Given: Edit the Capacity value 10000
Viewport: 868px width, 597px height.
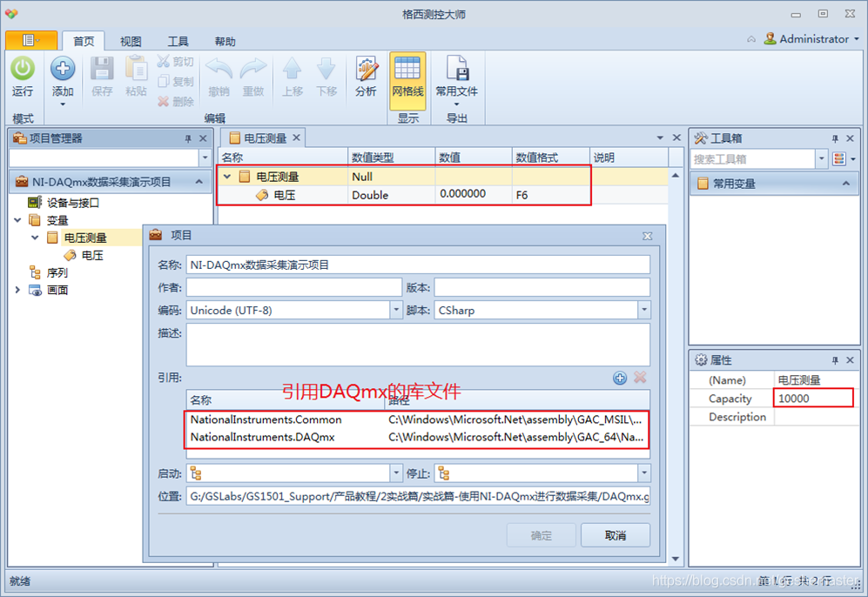Looking at the screenshot, I should click(x=813, y=399).
